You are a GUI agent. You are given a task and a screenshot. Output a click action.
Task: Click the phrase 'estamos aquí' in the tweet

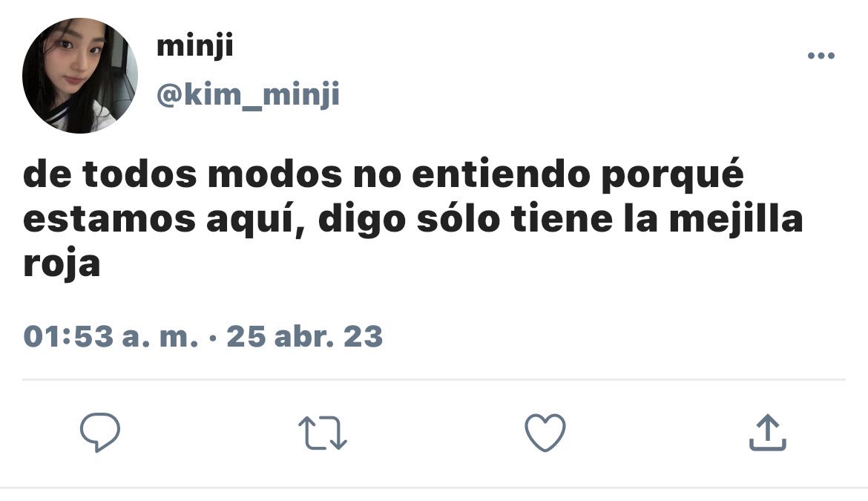165,220
